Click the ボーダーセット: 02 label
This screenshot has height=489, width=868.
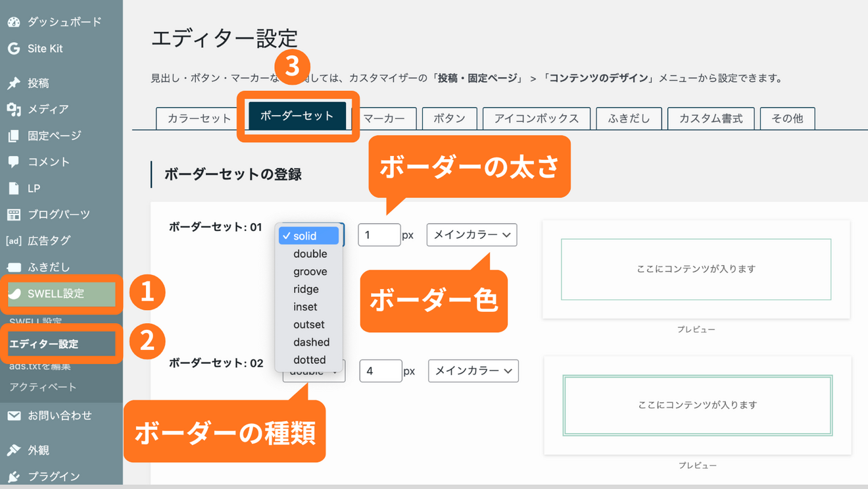[216, 363]
